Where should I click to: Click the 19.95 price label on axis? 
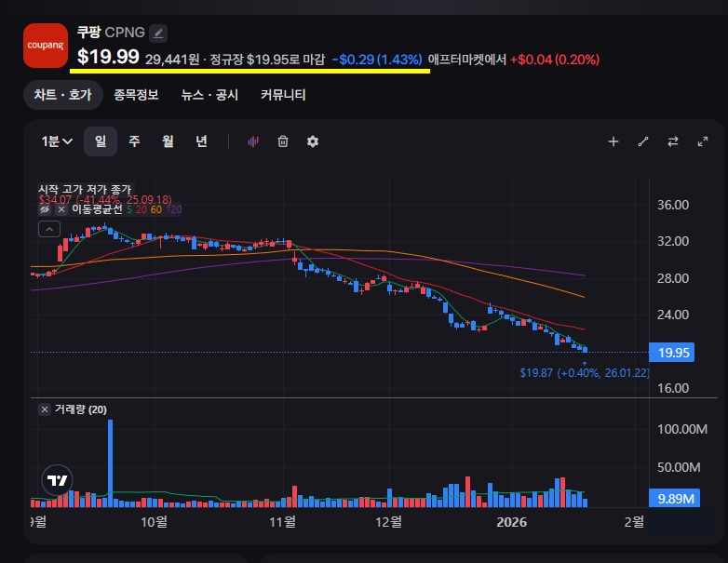[673, 353]
